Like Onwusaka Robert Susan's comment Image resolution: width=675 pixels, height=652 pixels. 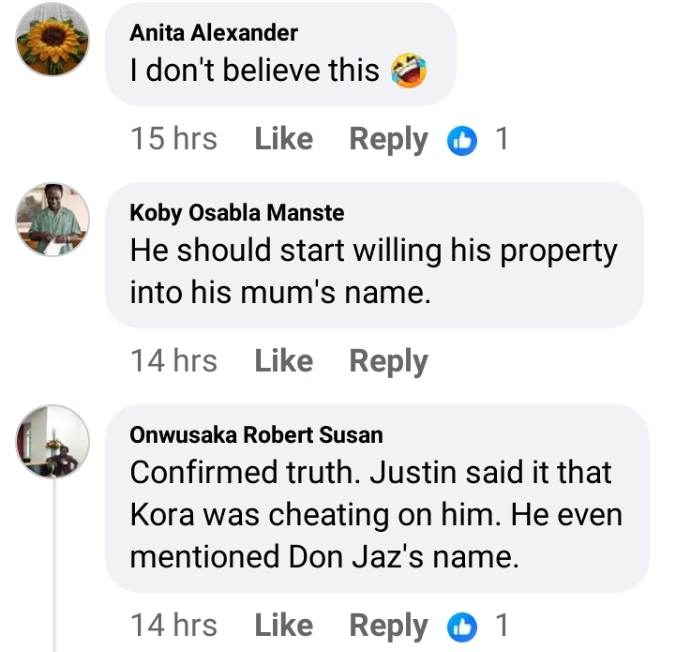(284, 626)
